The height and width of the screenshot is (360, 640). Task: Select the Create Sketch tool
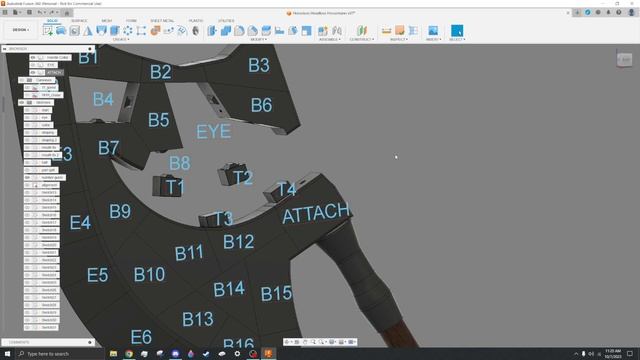(x=48, y=31)
